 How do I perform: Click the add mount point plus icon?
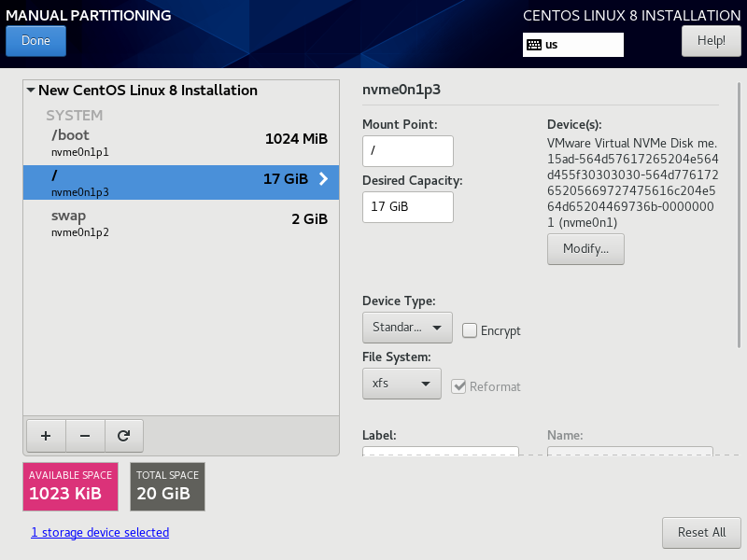coord(46,436)
